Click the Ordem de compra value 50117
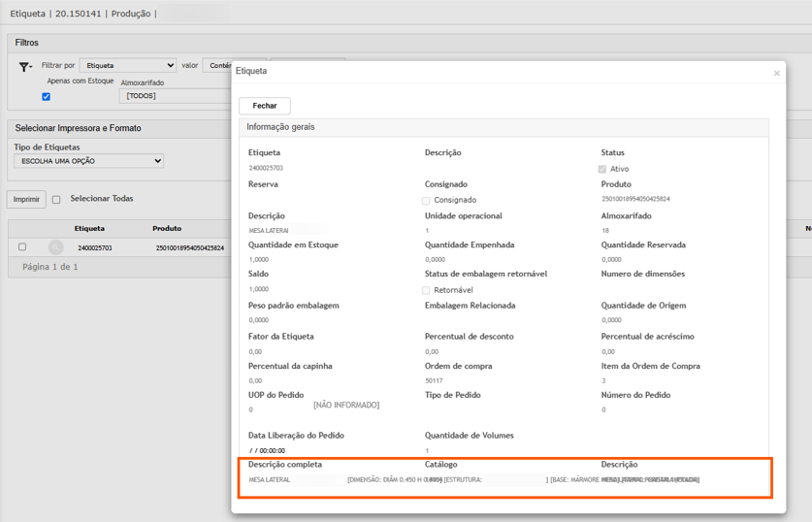The image size is (812, 522). (x=434, y=380)
